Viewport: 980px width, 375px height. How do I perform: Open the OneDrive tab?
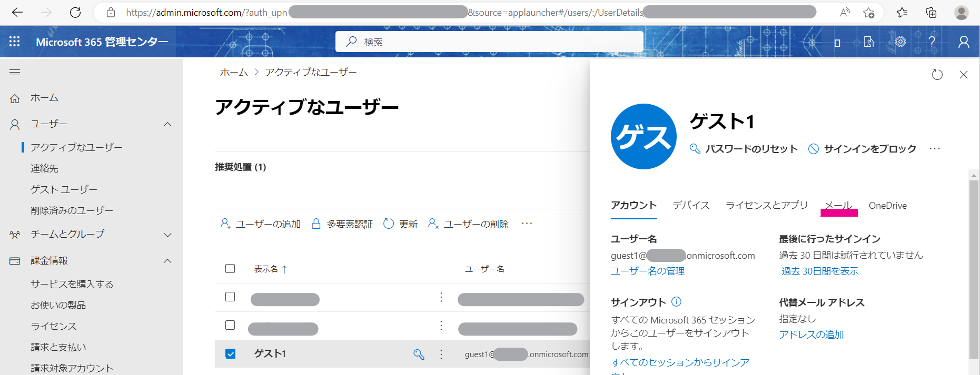(x=888, y=206)
